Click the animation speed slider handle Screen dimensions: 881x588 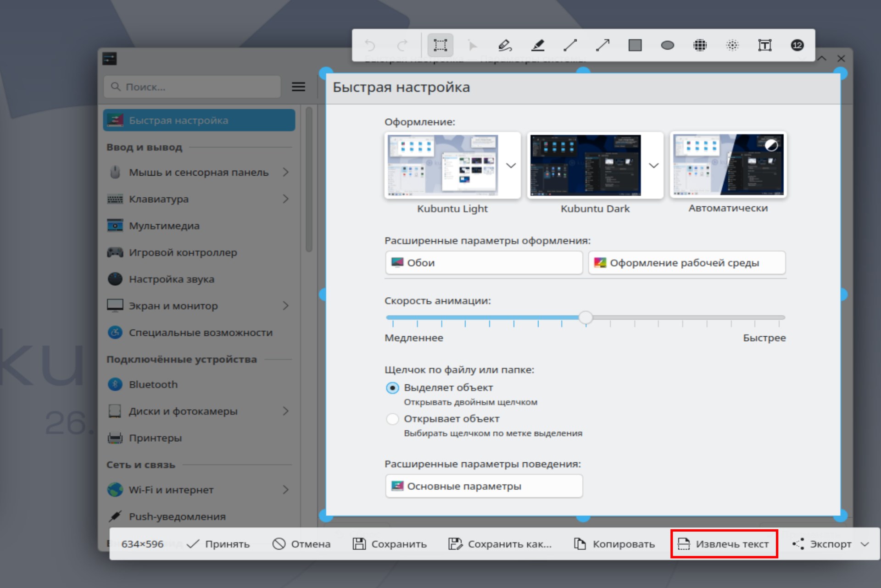pyautogui.click(x=585, y=317)
